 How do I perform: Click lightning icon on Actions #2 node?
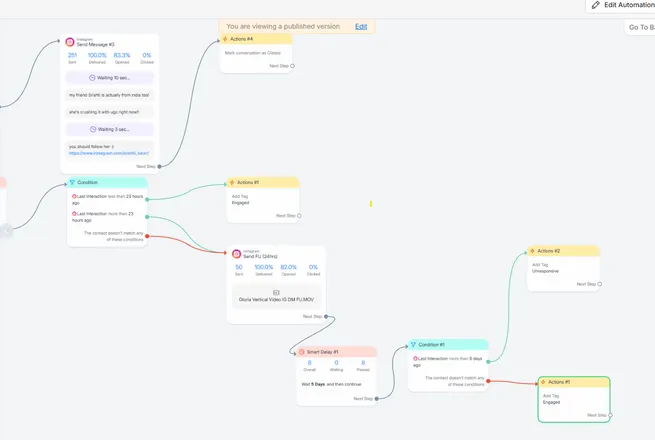[532, 251]
